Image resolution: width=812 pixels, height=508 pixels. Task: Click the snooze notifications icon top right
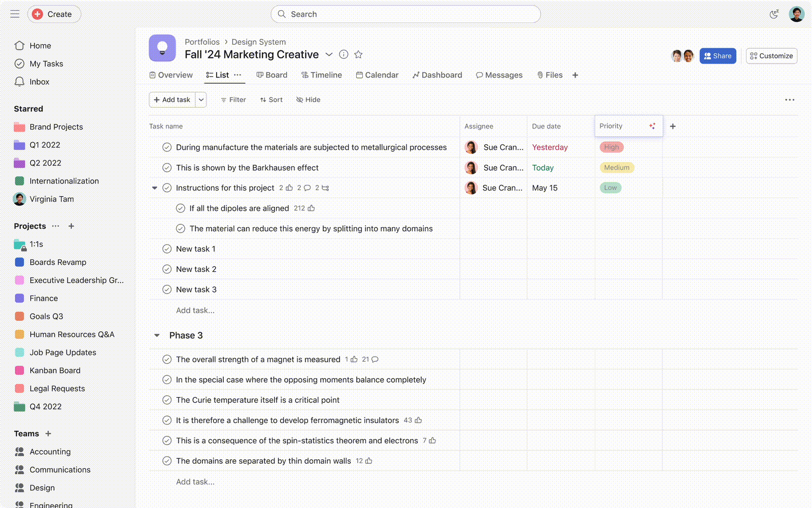(773, 14)
